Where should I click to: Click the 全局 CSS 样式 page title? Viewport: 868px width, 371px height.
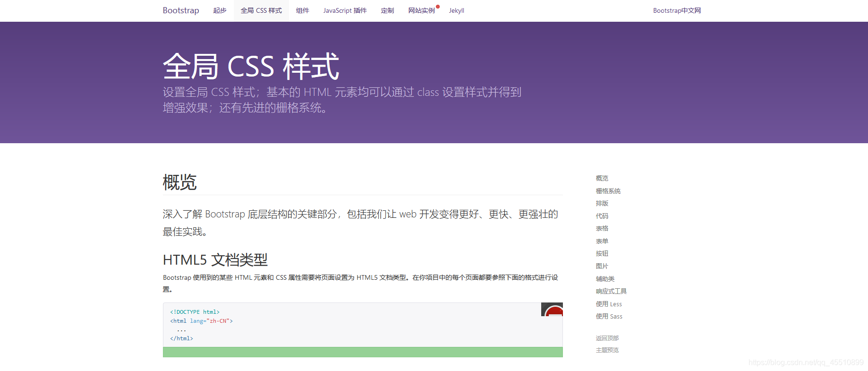(251, 66)
